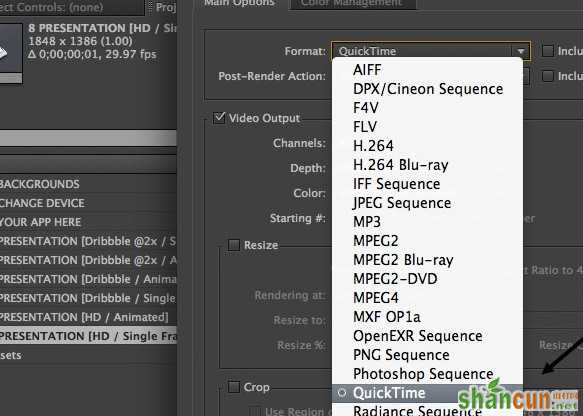This screenshot has height=416, width=583.
Task: Open the Main Options tab
Action: pyautogui.click(x=239, y=3)
